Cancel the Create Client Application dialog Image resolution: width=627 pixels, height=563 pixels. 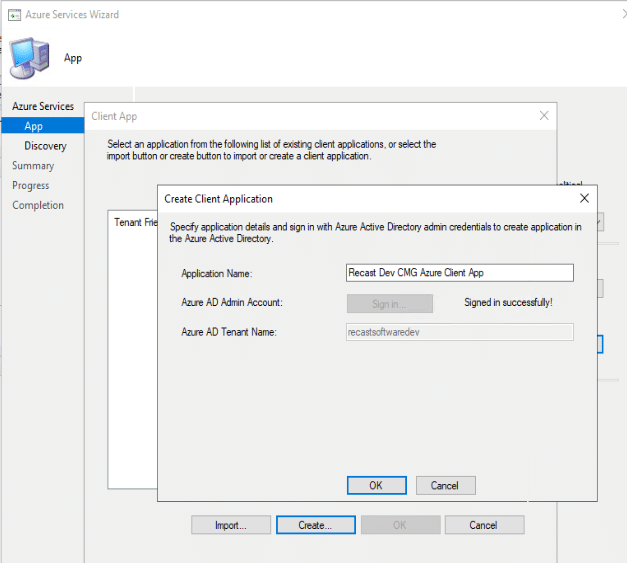click(444, 485)
